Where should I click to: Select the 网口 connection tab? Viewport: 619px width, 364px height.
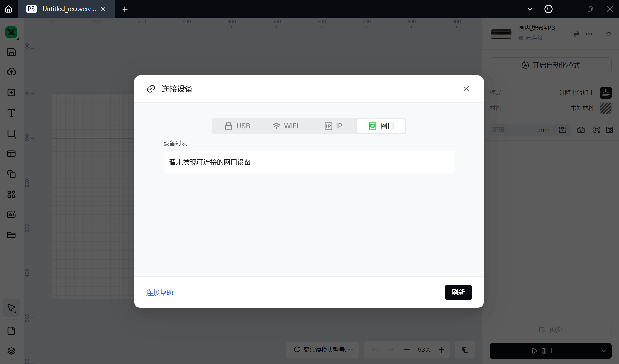coord(381,126)
